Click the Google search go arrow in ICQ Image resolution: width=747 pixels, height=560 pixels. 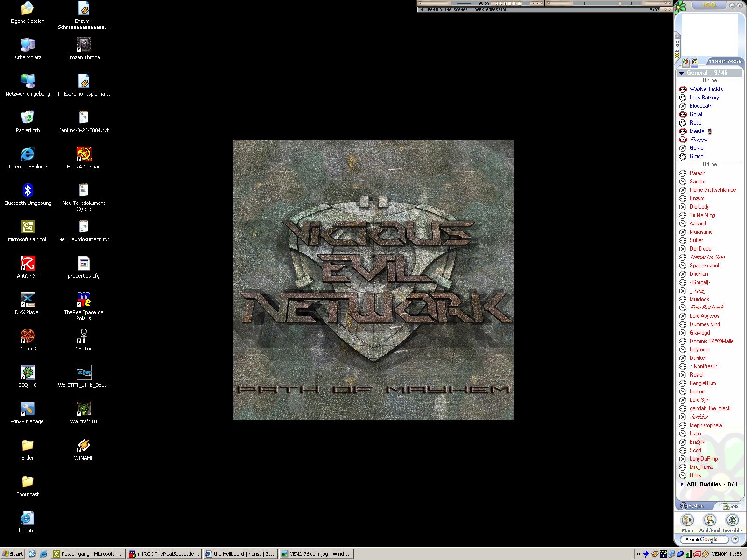pyautogui.click(x=735, y=539)
